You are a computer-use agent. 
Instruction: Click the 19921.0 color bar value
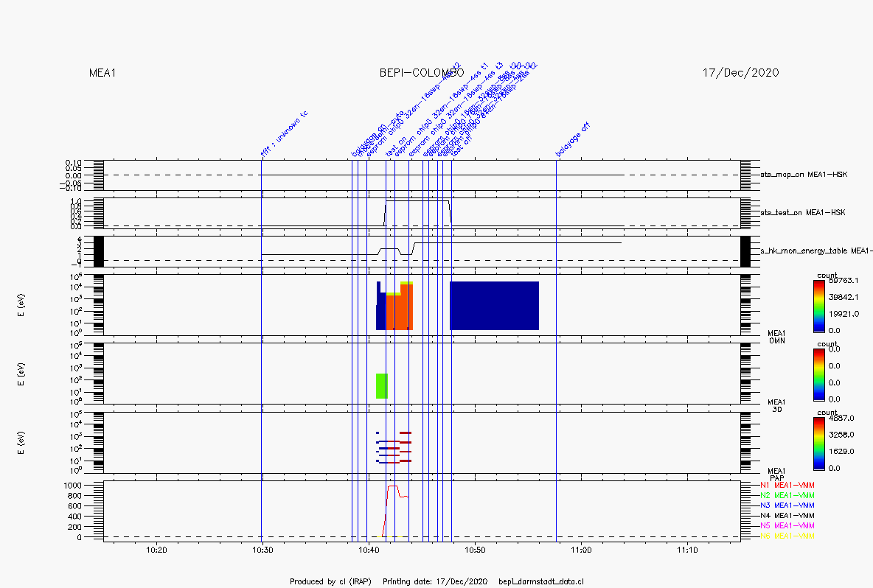tap(844, 314)
